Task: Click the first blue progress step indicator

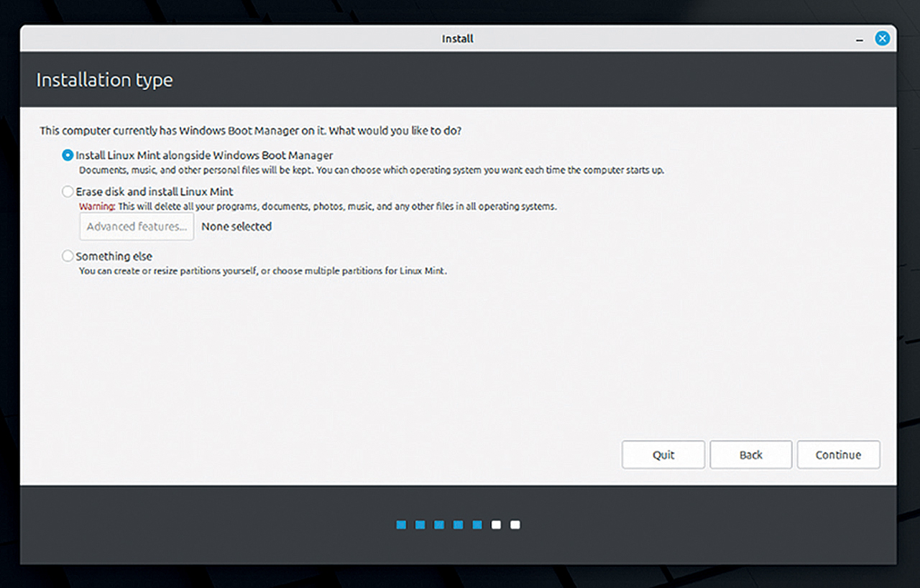Action: tap(401, 525)
